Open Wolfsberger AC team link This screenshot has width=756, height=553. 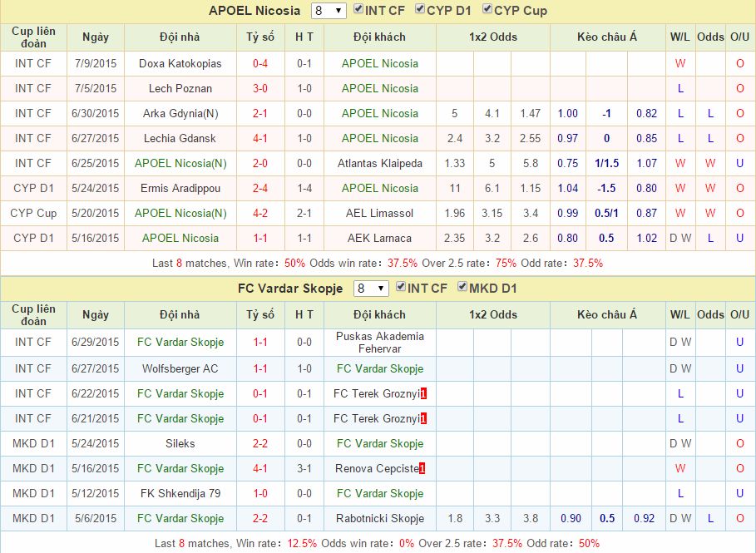pyautogui.click(x=180, y=369)
